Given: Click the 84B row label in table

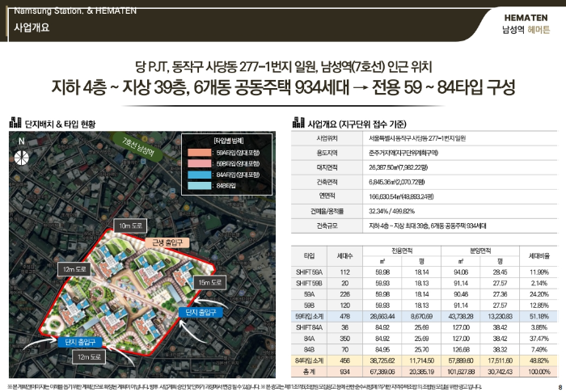Looking at the screenshot, I should 309,349.
